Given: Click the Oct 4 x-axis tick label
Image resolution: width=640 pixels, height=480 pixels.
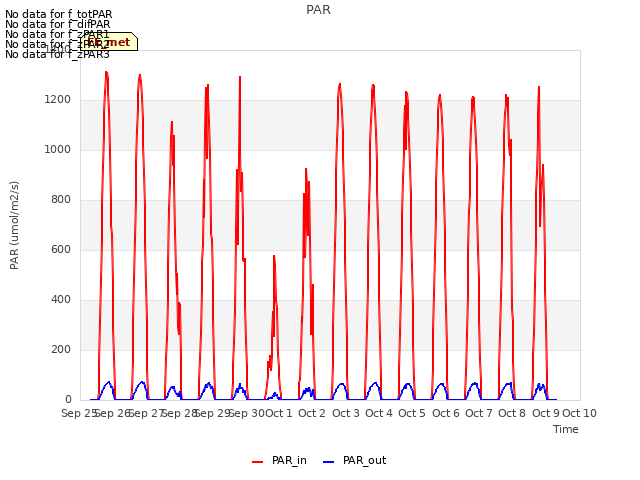Looking at the screenshot, I should [x=379, y=413].
